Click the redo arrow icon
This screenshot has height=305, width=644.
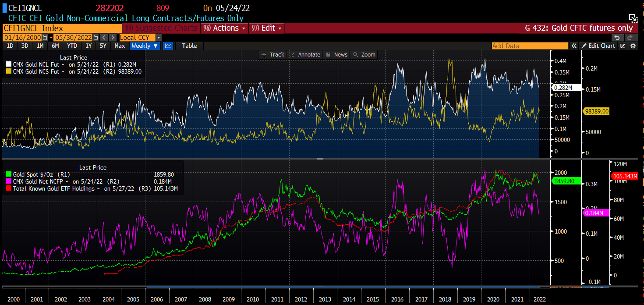[629, 38]
